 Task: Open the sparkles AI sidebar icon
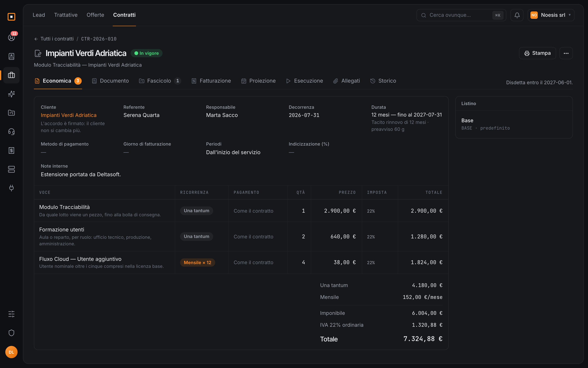11,94
